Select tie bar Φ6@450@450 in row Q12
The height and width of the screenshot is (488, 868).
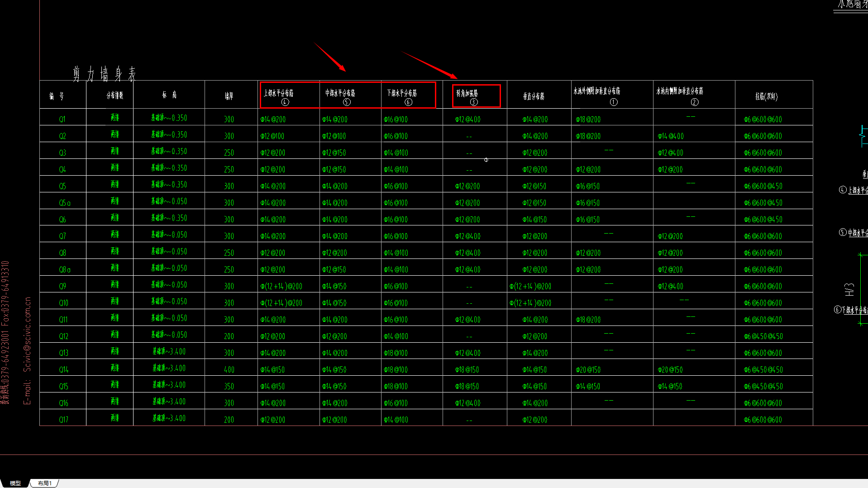763,336
